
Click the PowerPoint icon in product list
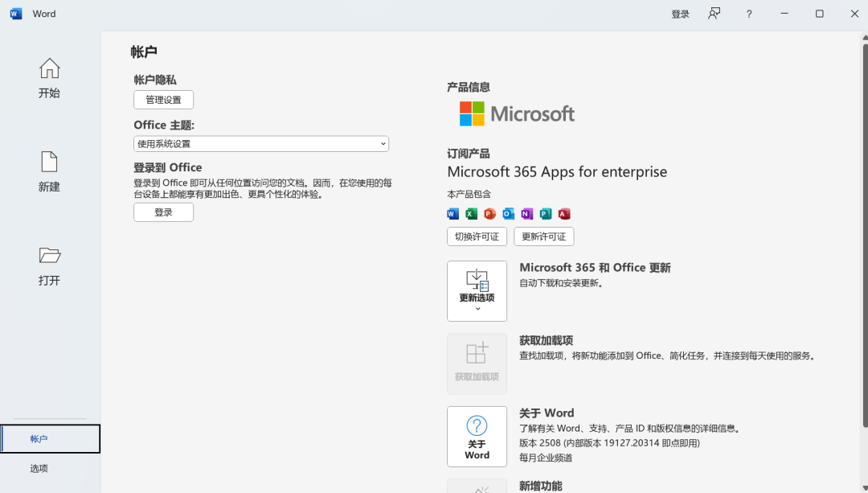tap(489, 214)
